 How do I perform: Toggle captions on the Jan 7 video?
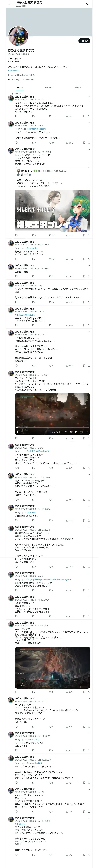[66, 432]
